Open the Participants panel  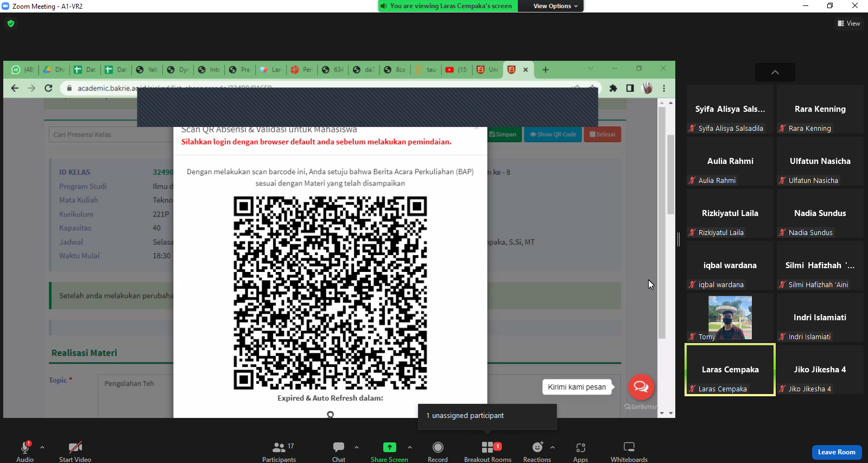coord(279,452)
